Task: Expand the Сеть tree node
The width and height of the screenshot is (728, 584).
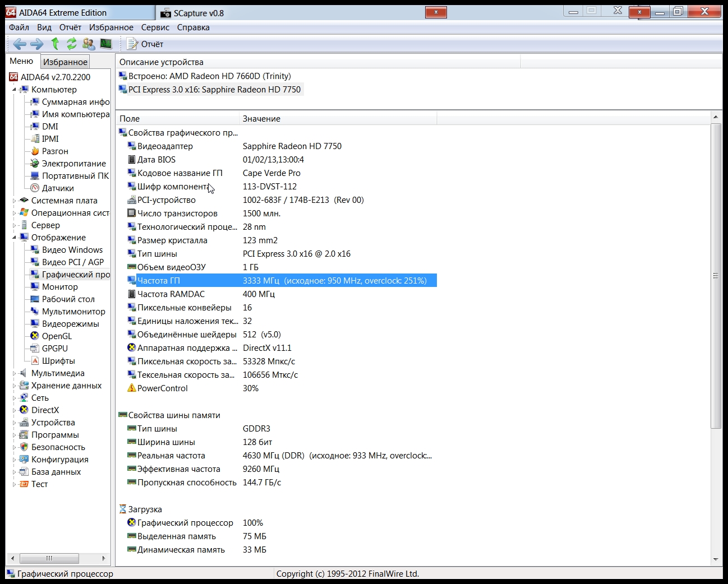Action: (14, 398)
